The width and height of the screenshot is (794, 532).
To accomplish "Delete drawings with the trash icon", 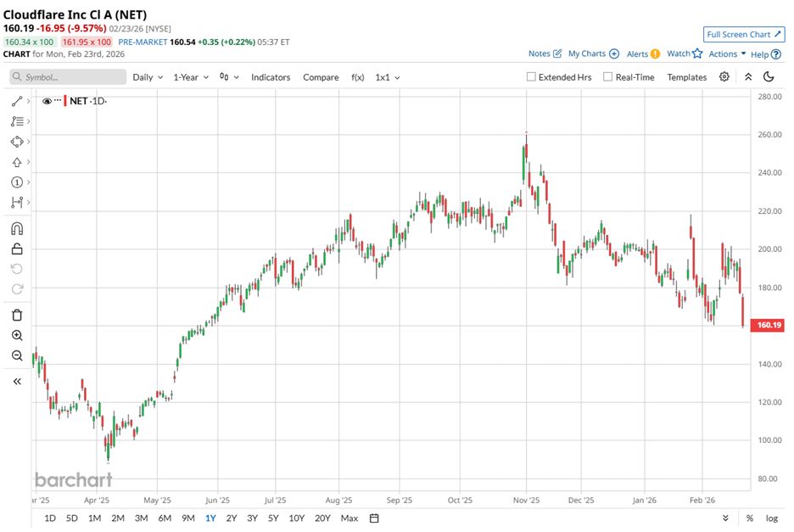I will pos(17,315).
